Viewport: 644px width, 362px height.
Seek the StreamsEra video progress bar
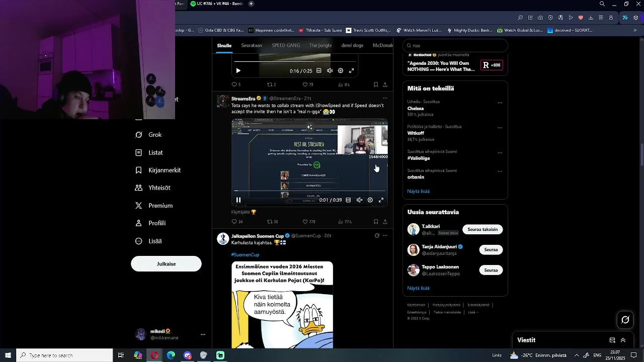tap(310, 191)
